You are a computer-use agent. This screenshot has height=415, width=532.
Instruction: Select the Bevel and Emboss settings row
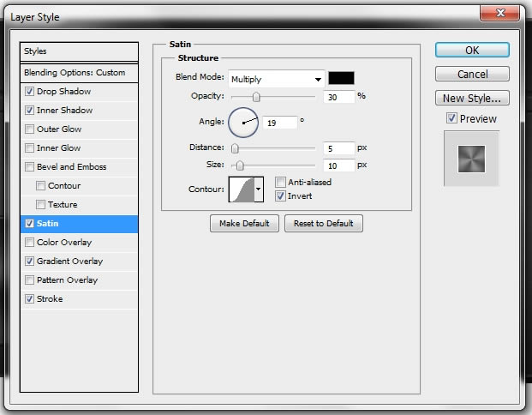pos(79,166)
